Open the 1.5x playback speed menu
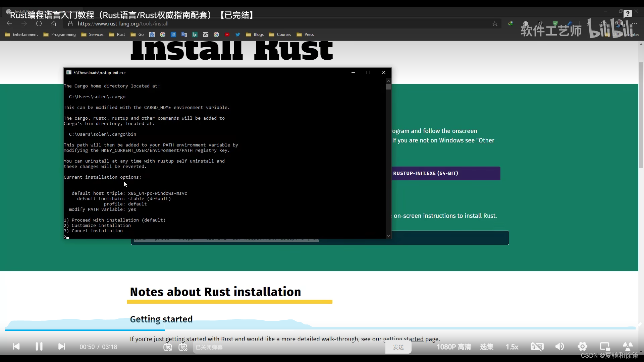Viewport: 644px width, 362px height. click(512, 347)
